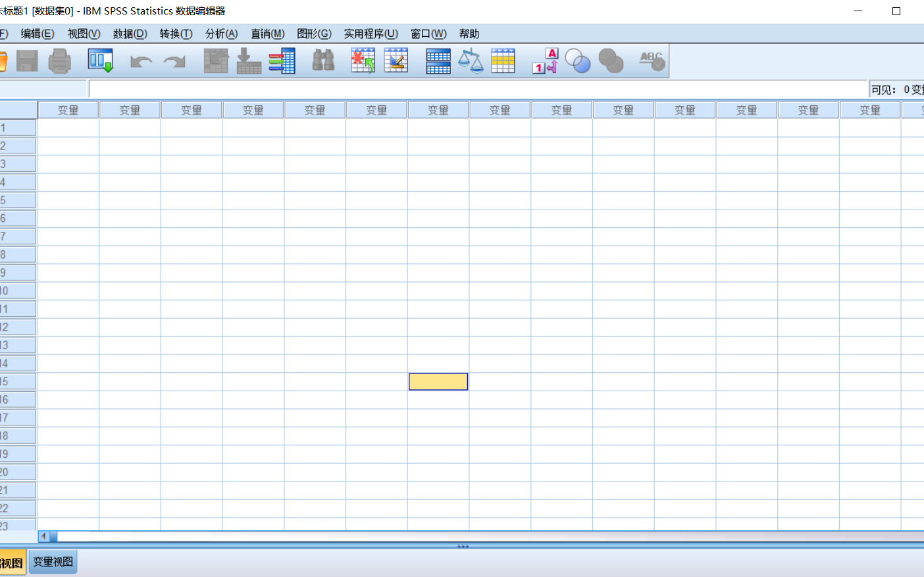Open the 转换(T) menu
Viewport: 924px width, 577px height.
coord(176,34)
